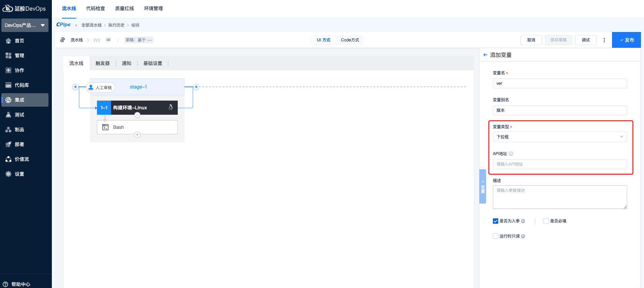Go to 首页 in the sidebar
This screenshot has height=288, width=644.
point(25,41)
